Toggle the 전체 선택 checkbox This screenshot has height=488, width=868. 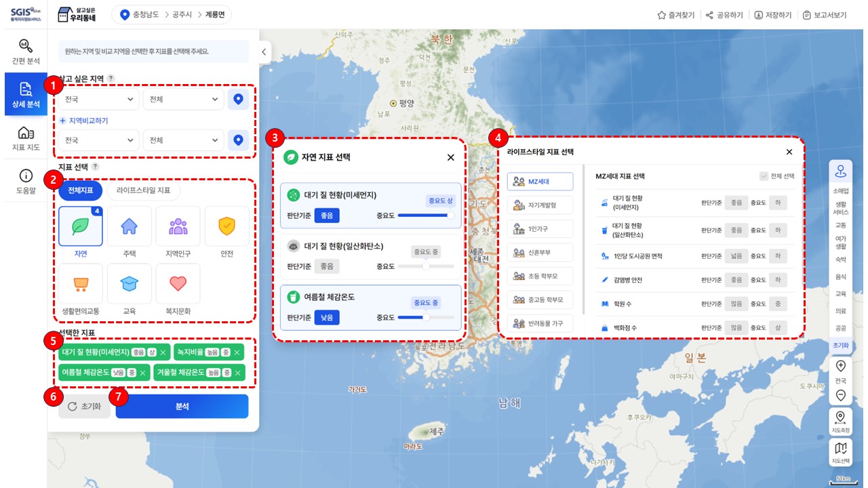pos(764,176)
